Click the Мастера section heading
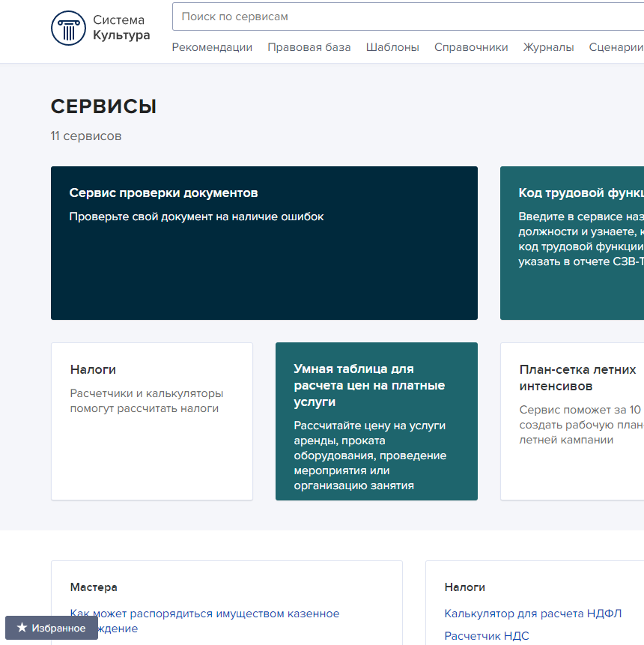This screenshot has height=645, width=644. coord(94,587)
